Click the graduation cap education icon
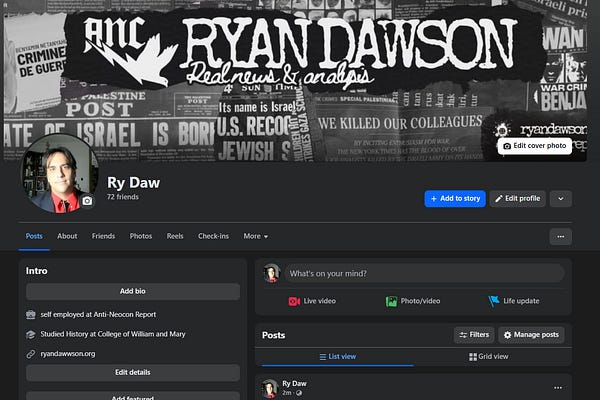Image resolution: width=600 pixels, height=400 pixels. point(31,334)
